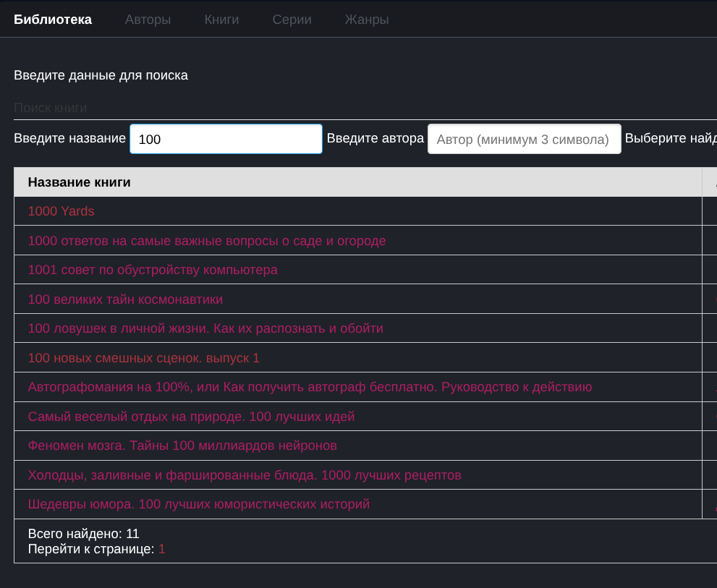Open '1001 совет по обустройству компьютера'

[153, 270]
